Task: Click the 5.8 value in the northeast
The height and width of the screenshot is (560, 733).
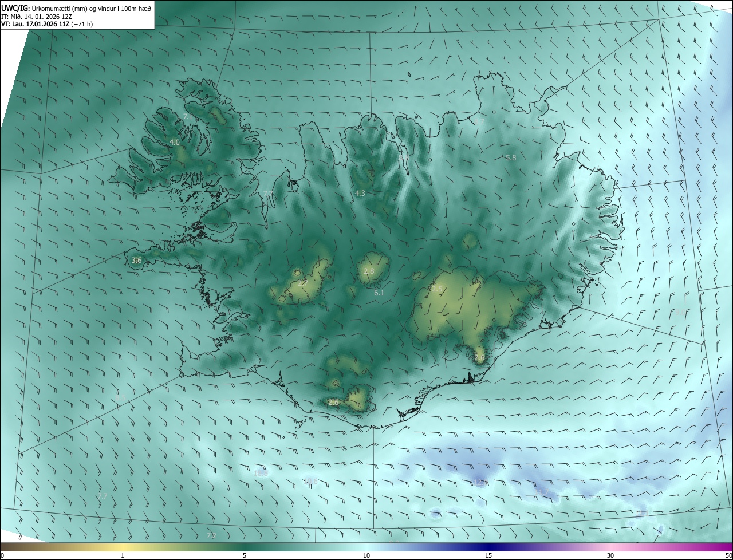Action: click(x=511, y=157)
